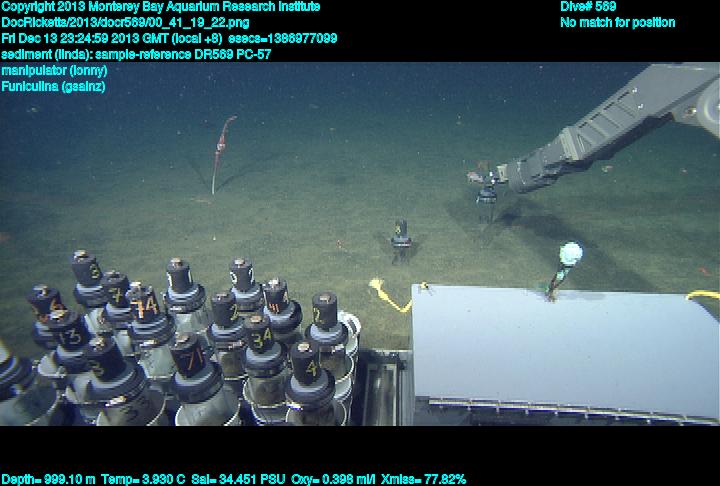Click the 'No match for position' text
Image resolution: width=720 pixels, height=486 pixels.
[x=617, y=23]
